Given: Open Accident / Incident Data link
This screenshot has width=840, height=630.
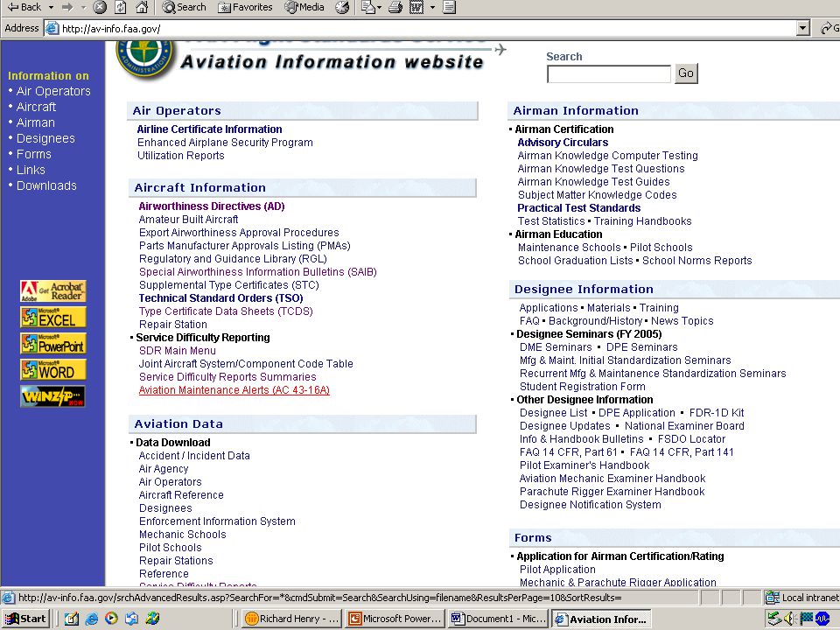Looking at the screenshot, I should [194, 456].
